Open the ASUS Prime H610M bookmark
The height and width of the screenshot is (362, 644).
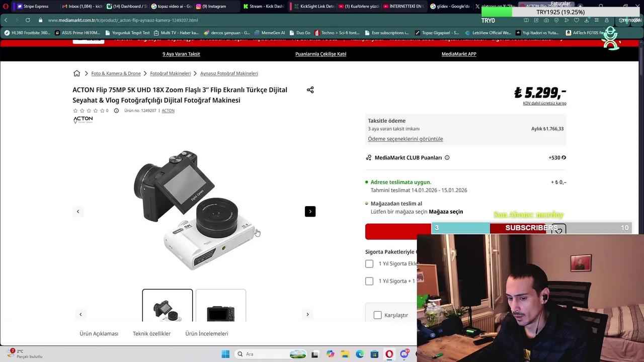[x=77, y=33]
